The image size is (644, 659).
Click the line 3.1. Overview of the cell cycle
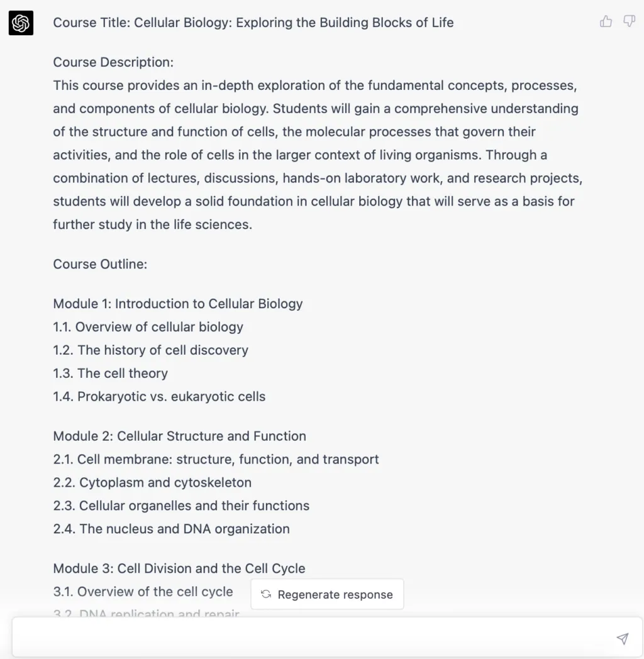coord(143,592)
